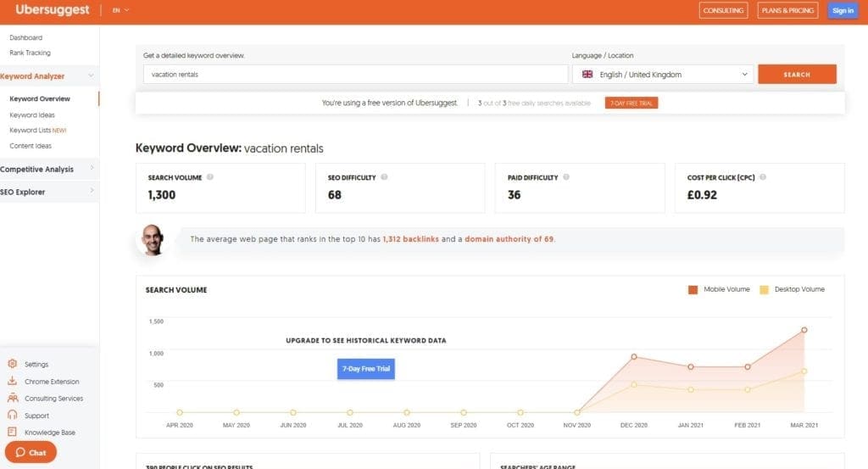The height and width of the screenshot is (469, 868).
Task: Click the Settings label in sidebar
Action: 36,365
